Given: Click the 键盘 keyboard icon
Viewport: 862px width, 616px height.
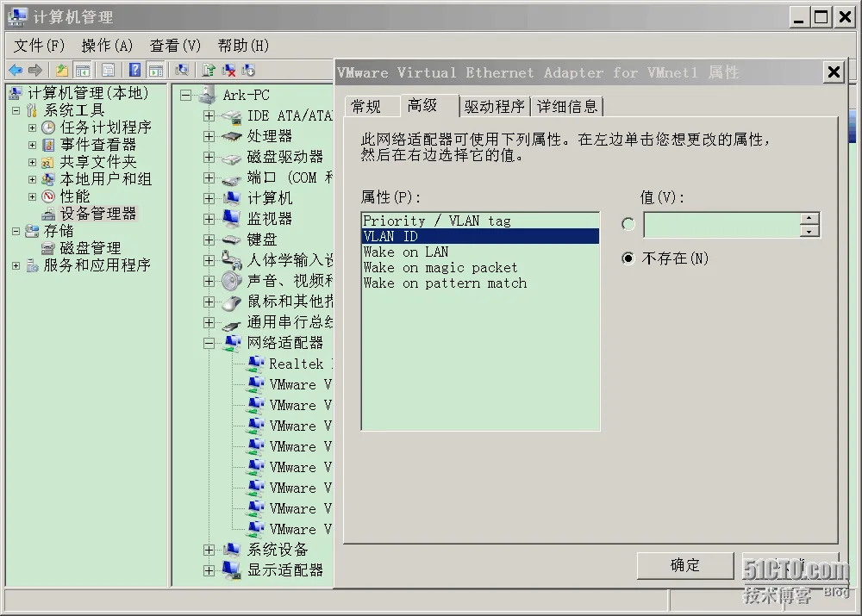Looking at the screenshot, I should 231,240.
